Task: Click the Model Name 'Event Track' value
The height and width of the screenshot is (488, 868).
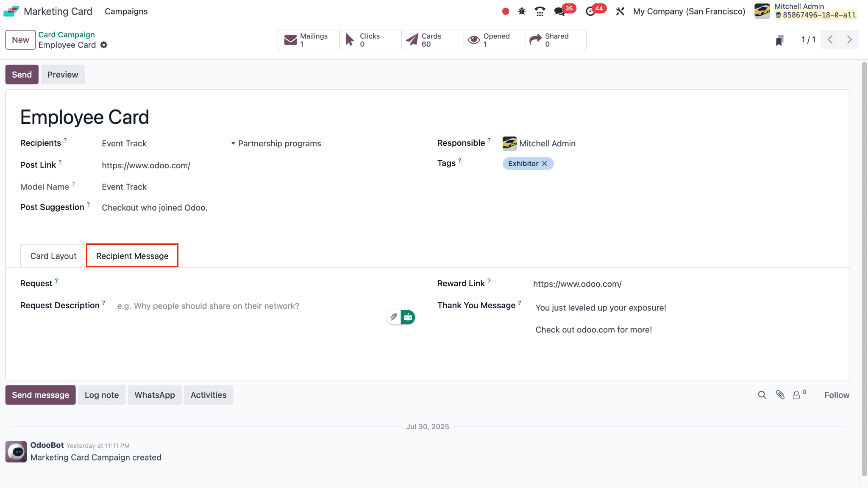Action: 124,187
